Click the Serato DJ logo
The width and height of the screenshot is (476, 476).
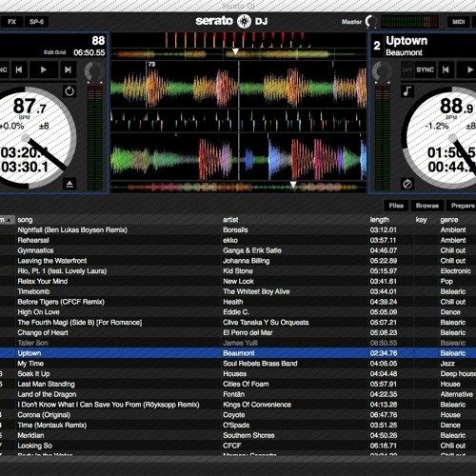[x=231, y=21]
